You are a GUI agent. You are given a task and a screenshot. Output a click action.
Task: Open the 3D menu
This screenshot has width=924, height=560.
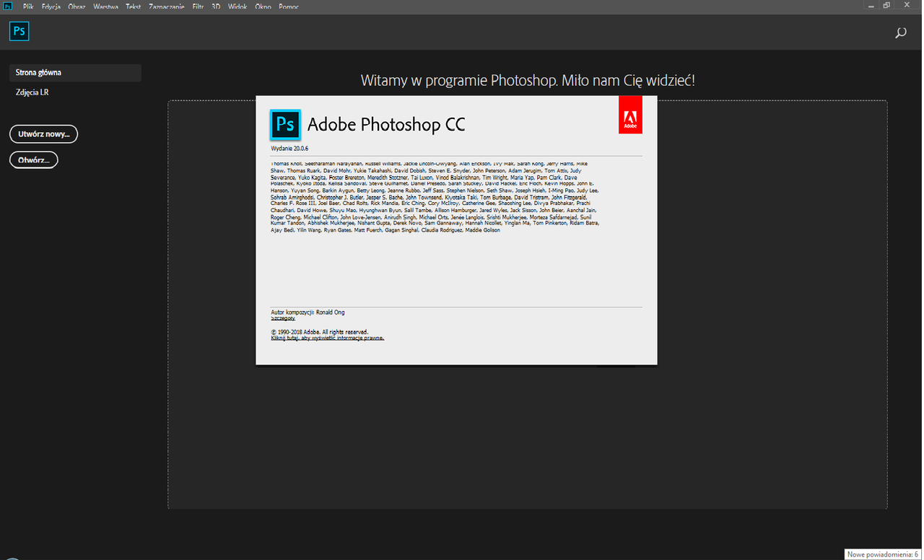[217, 6]
